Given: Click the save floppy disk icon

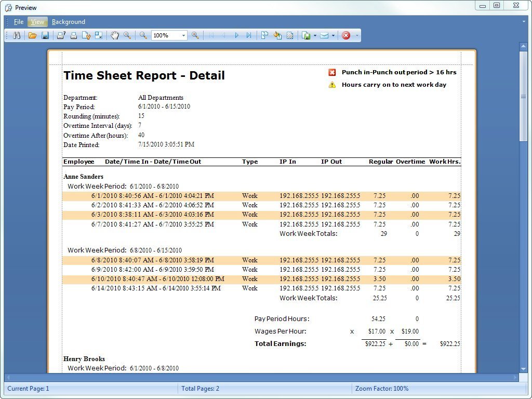Looking at the screenshot, I should pos(45,35).
